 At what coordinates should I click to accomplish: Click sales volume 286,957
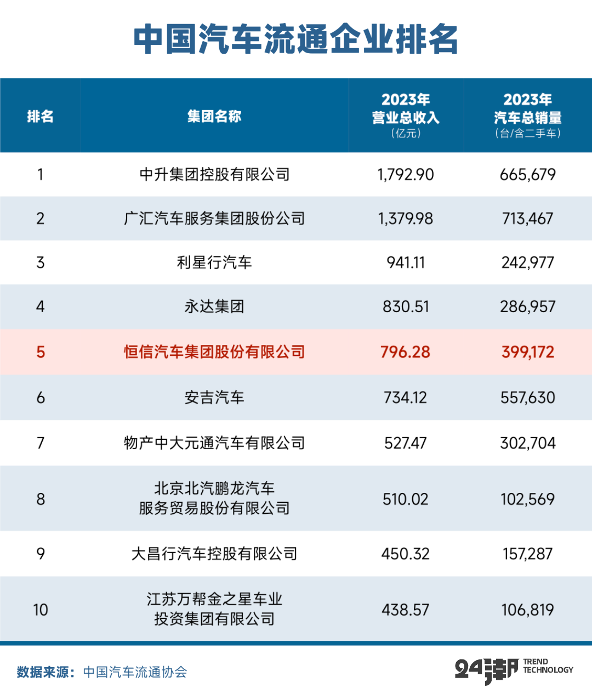coord(528,306)
